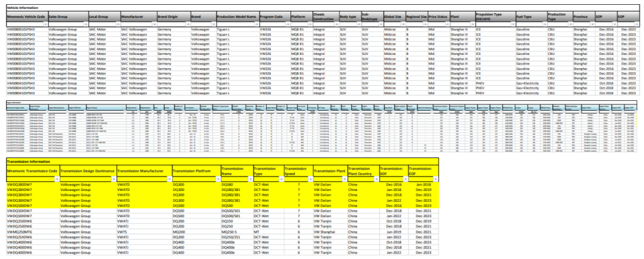
Task: Open the Transmission EOF filter dropdown
Action: tap(435, 178)
